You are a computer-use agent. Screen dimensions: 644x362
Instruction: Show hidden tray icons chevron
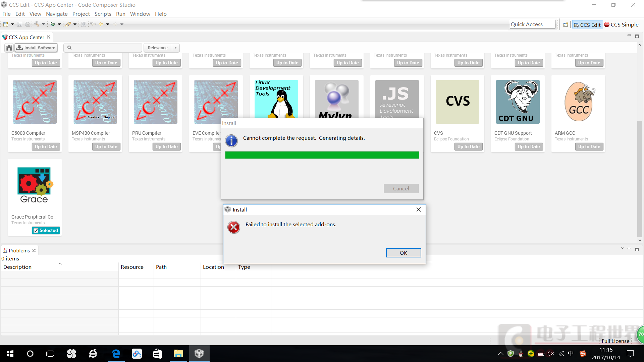pos(500,354)
